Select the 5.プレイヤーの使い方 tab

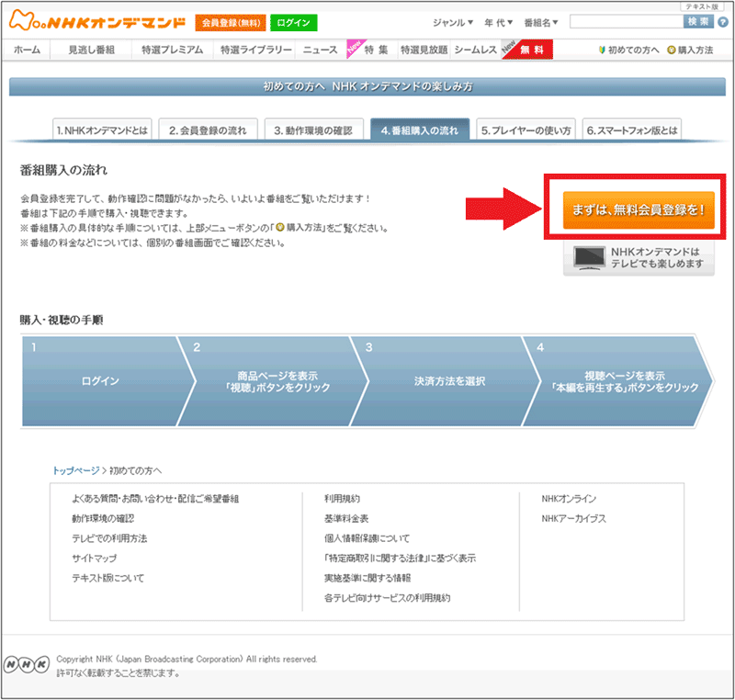pos(526,130)
